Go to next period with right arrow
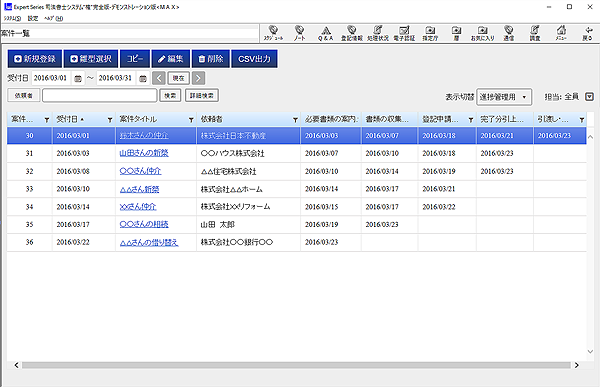Image resolution: width=600 pixels, height=387 pixels. (x=198, y=78)
